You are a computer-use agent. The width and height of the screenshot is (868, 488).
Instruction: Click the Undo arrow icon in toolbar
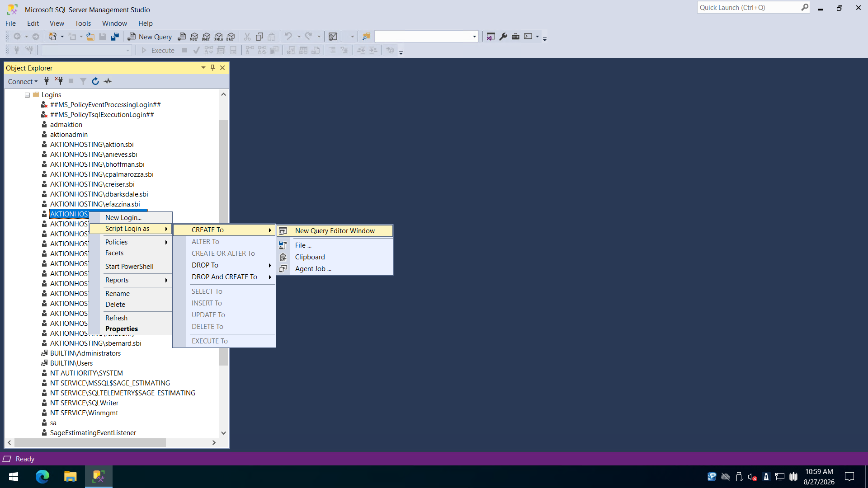[x=288, y=36]
